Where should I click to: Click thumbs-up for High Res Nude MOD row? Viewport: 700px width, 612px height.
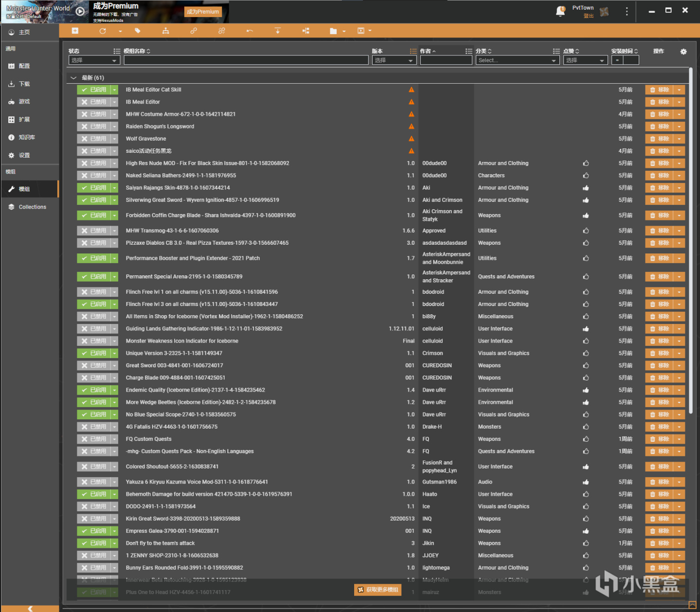586,163
